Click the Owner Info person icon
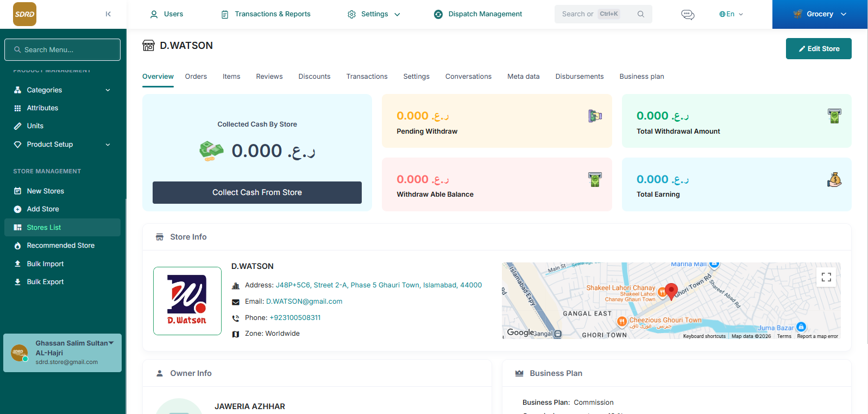The width and height of the screenshot is (868, 414). coord(160,373)
